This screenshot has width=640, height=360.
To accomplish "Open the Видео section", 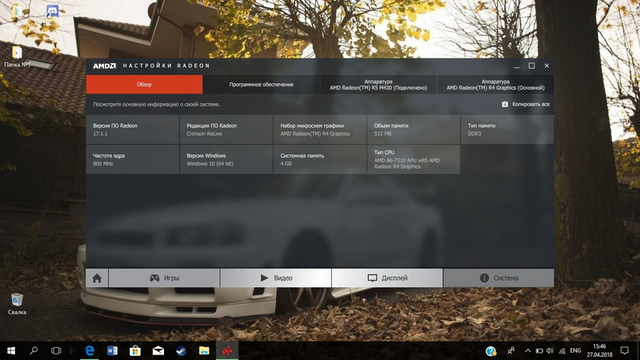I will point(276,278).
